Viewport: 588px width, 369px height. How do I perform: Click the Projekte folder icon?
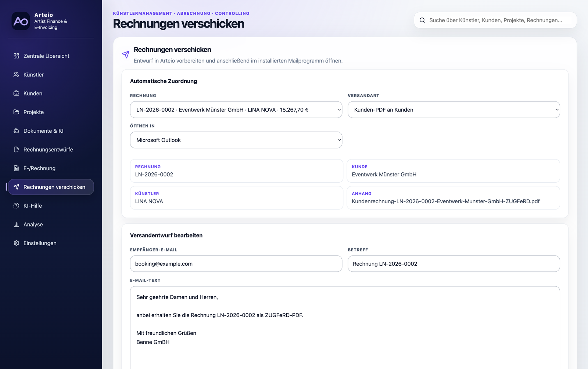point(16,112)
